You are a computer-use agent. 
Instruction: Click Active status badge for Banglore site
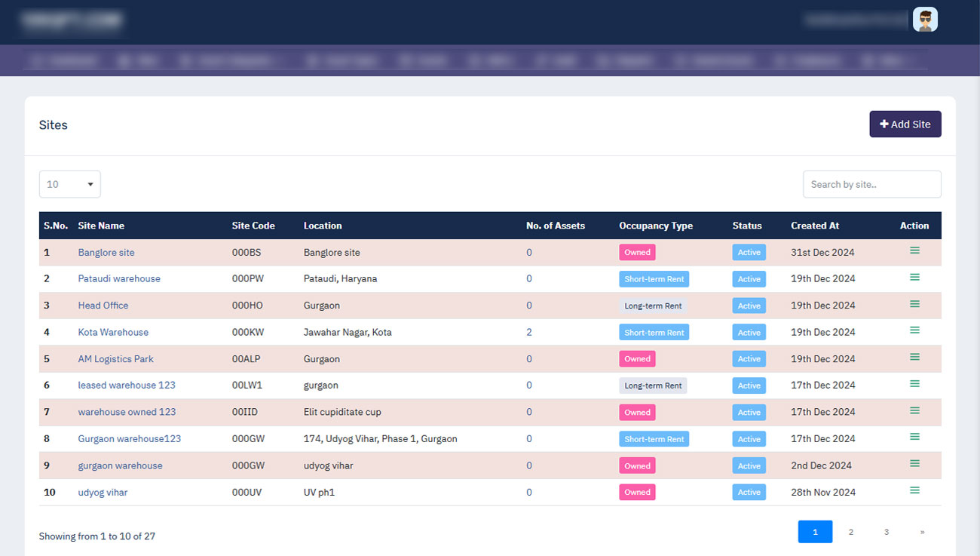coord(749,253)
